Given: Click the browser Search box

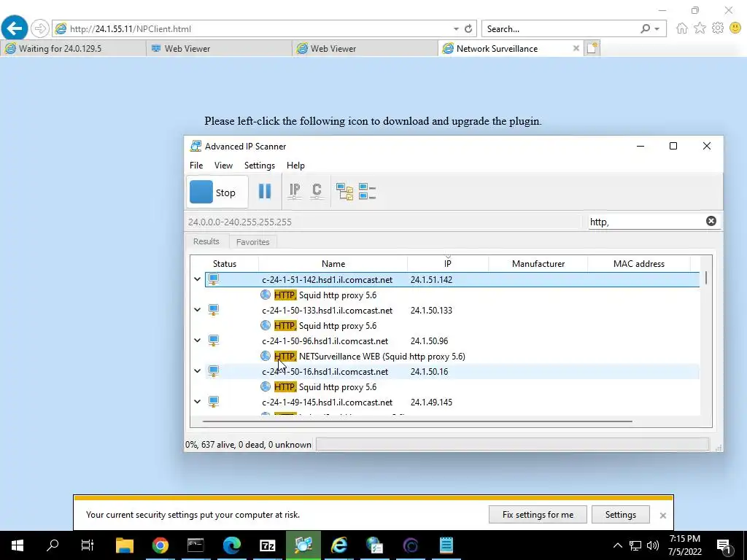Looking at the screenshot, I should point(560,29).
